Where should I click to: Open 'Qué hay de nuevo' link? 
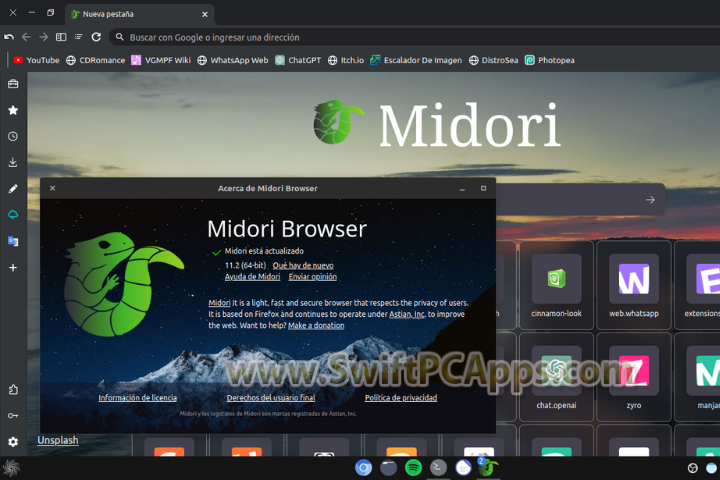303,265
